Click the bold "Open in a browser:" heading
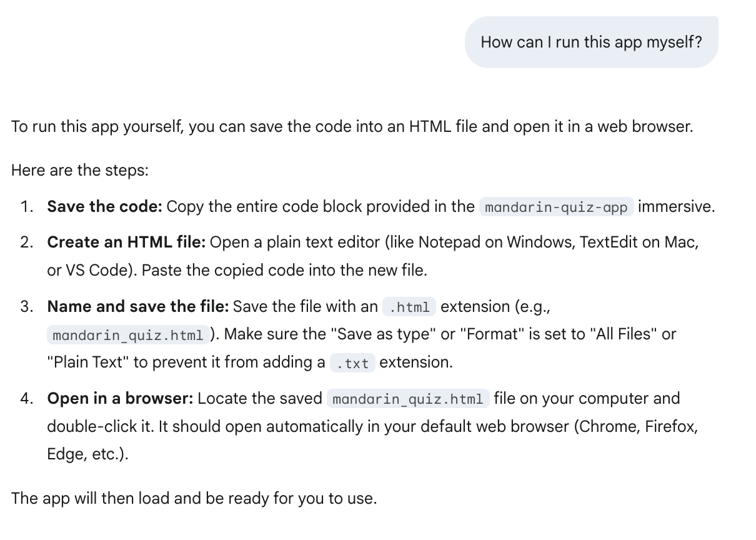 120,399
